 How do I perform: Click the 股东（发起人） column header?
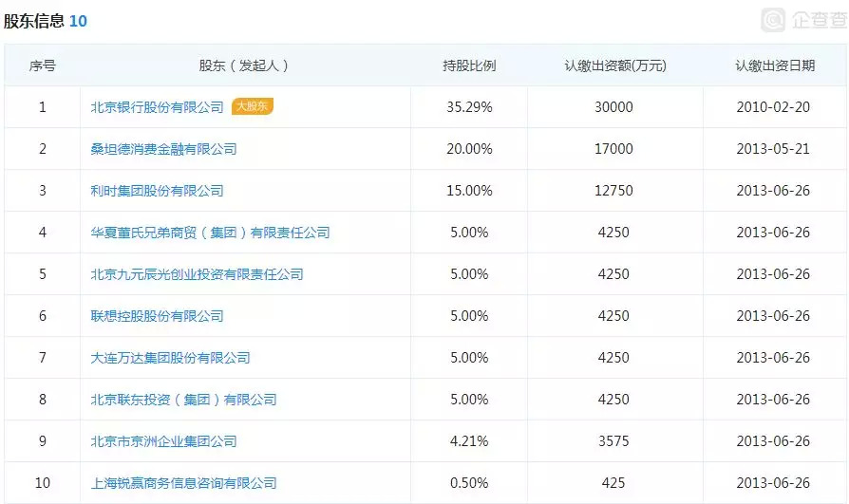point(244,65)
